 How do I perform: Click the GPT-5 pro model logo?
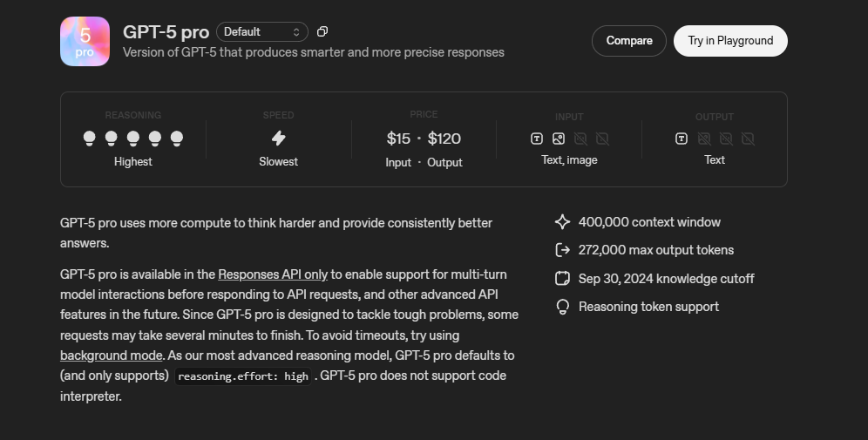point(85,41)
